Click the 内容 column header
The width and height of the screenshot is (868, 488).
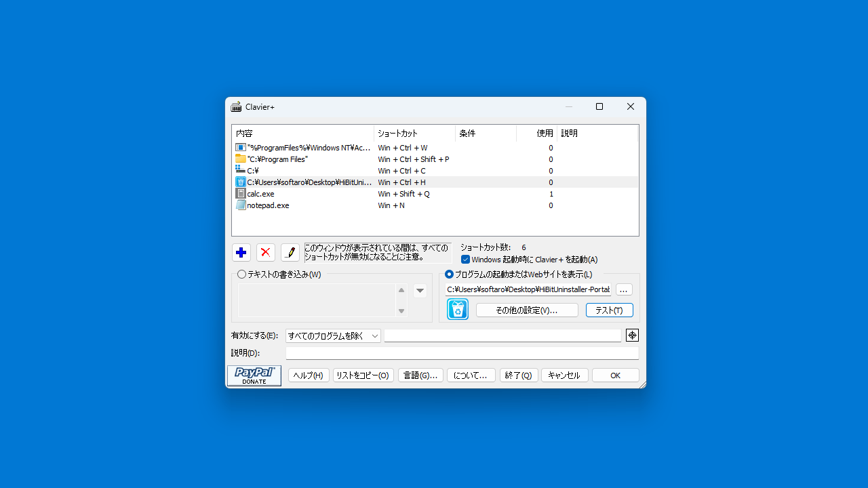pyautogui.click(x=302, y=134)
